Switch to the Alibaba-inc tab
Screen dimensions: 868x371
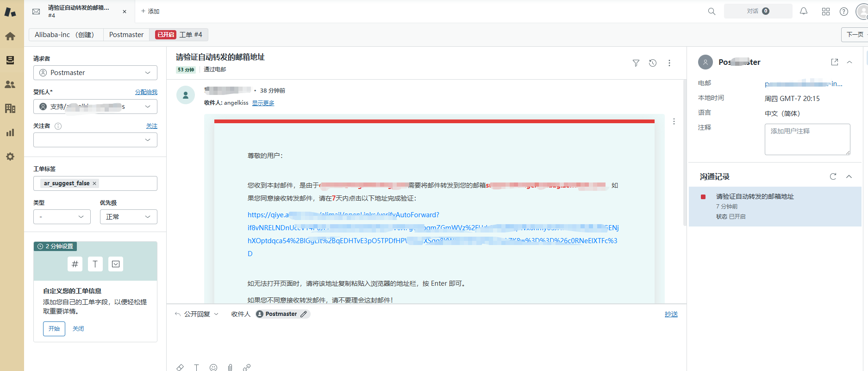(x=64, y=35)
